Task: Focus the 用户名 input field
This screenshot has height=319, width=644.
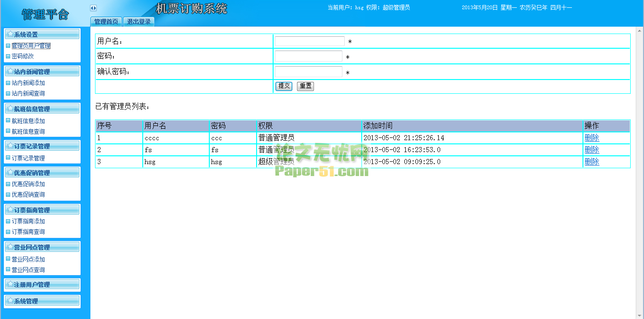Action: click(310, 41)
